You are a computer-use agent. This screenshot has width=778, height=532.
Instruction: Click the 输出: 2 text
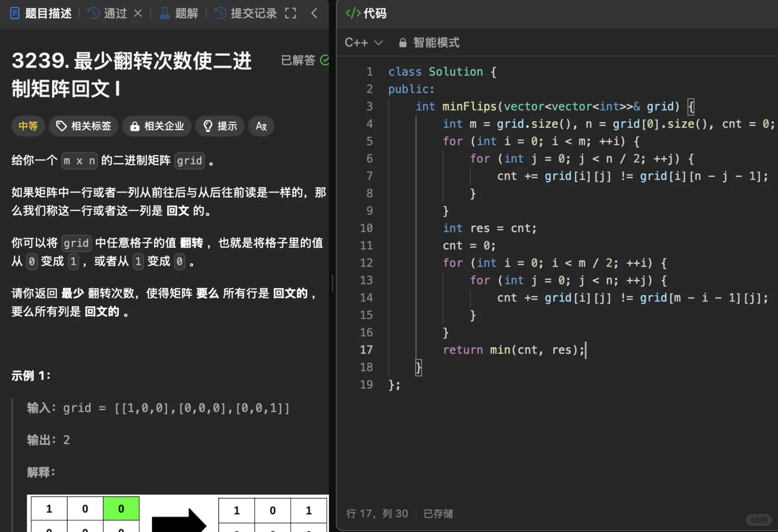tap(48, 440)
